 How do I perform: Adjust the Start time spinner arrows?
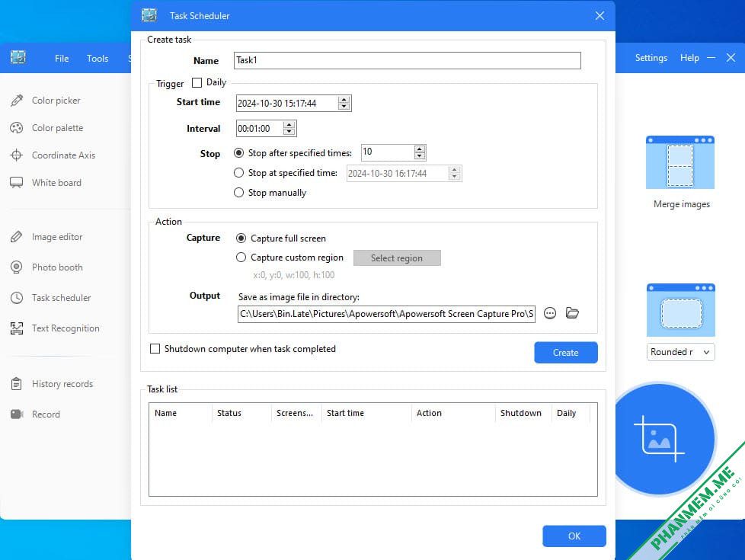pyautogui.click(x=344, y=103)
